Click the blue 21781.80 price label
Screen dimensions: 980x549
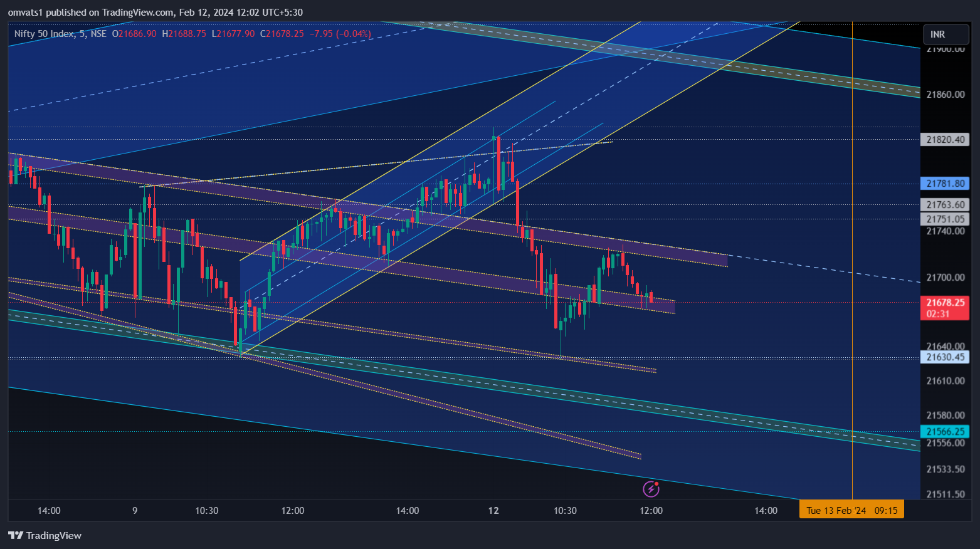(x=946, y=184)
